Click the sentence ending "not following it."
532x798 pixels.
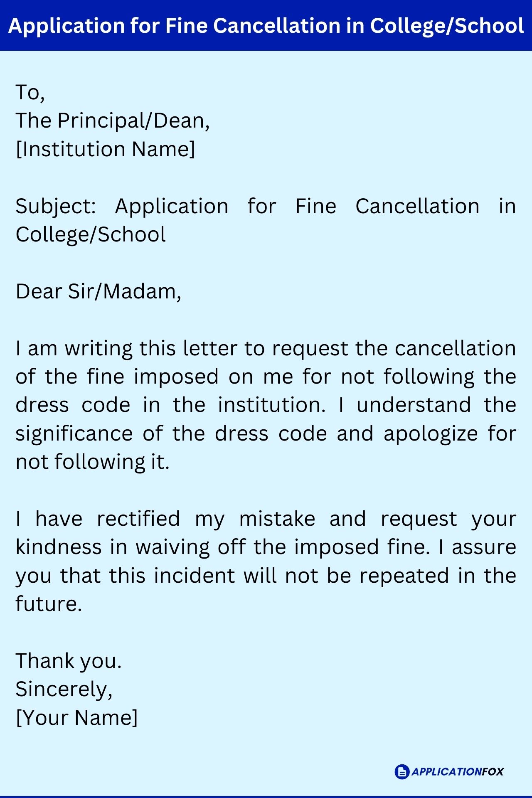(93, 462)
